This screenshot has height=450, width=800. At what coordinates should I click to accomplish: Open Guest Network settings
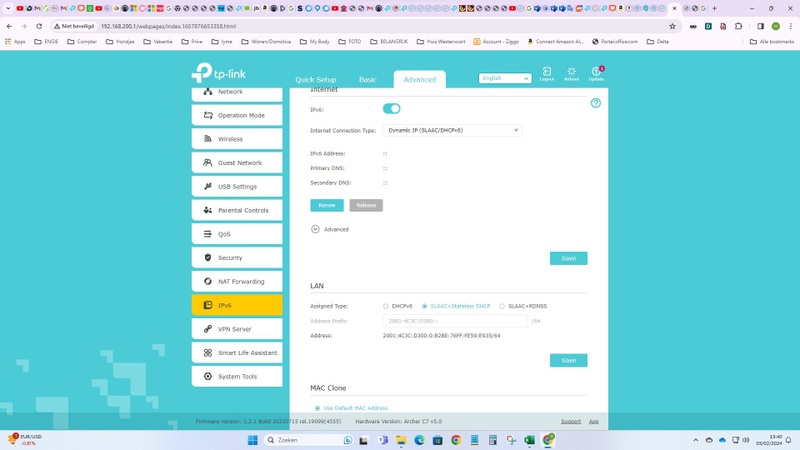[x=237, y=163]
